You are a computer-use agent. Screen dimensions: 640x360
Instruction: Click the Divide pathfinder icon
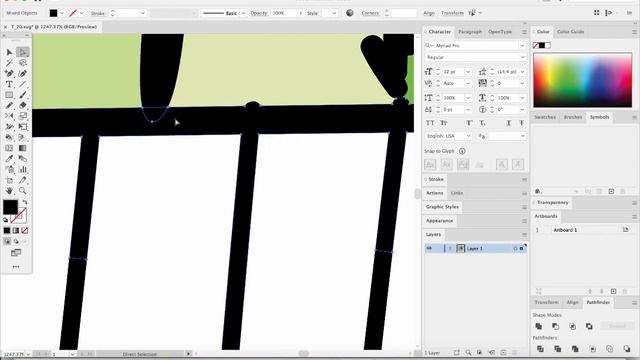(540, 349)
